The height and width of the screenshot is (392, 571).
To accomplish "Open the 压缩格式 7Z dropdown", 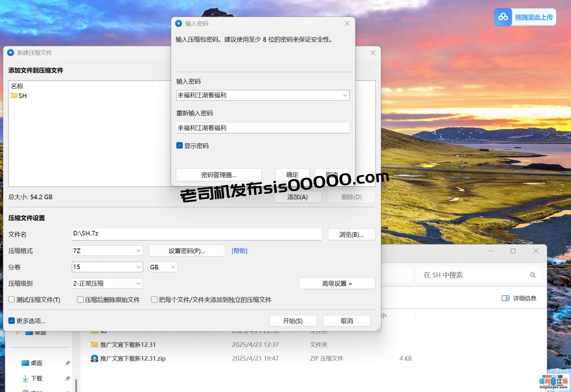I will (138, 251).
